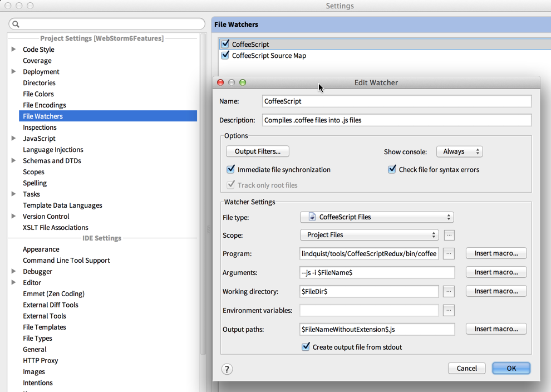Select File Watchers settings page
551x392 pixels.
(108, 116)
